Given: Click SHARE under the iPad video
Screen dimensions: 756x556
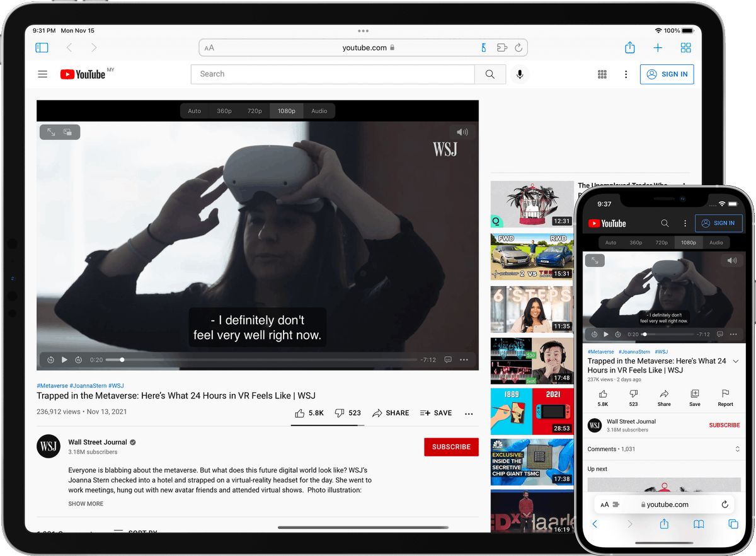Looking at the screenshot, I should (x=391, y=413).
